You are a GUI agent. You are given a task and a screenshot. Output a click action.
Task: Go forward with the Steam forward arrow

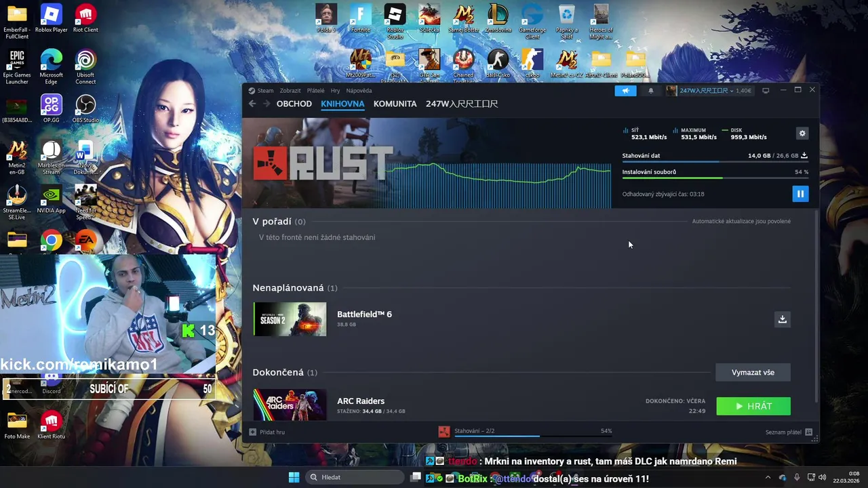267,104
